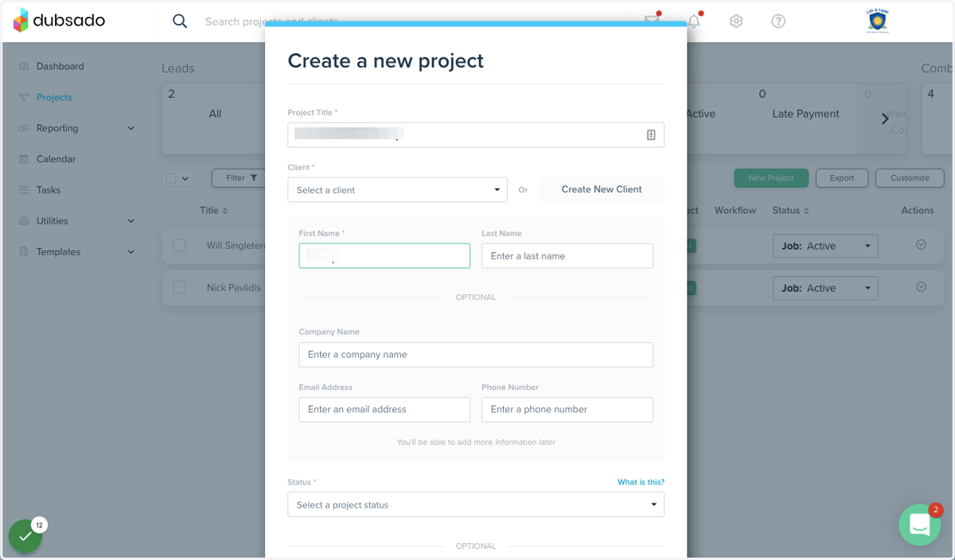955x560 pixels.
Task: Click the Tasks sidebar icon
Action: coord(23,190)
